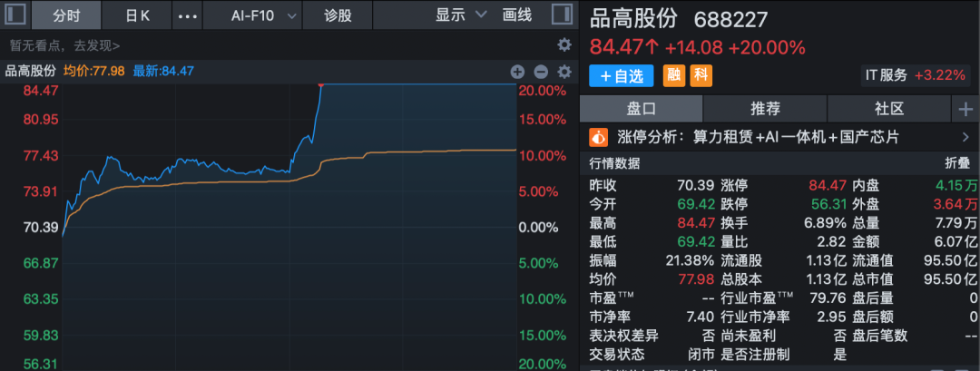Click the 外盘 3.64万 value
This screenshot has height=371, width=980.
point(956,204)
